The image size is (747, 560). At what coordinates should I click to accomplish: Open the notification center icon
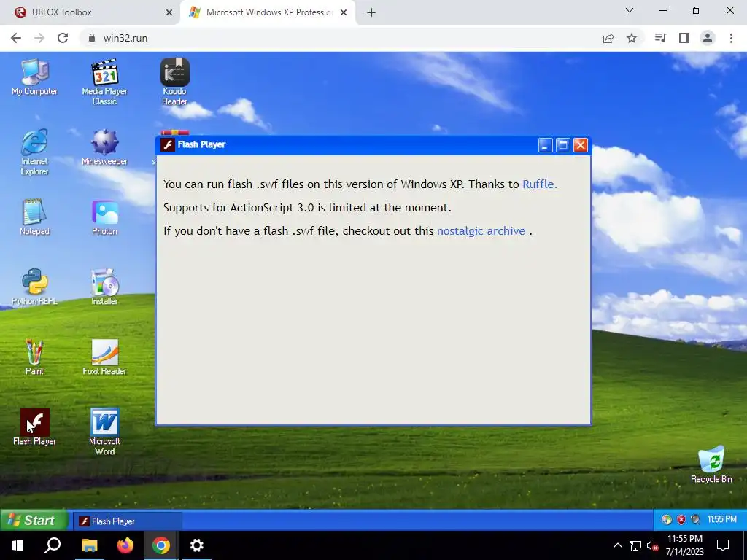pos(723,545)
